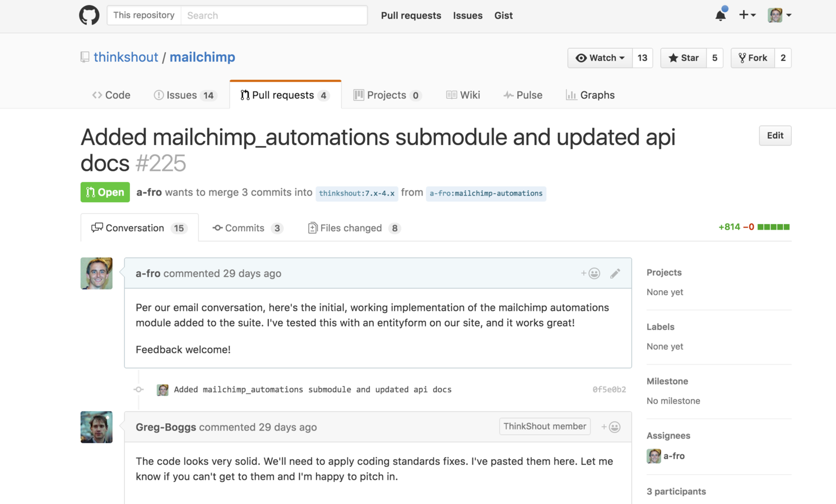Switch to the Wiki tab
The height and width of the screenshot is (504, 836).
click(x=463, y=95)
